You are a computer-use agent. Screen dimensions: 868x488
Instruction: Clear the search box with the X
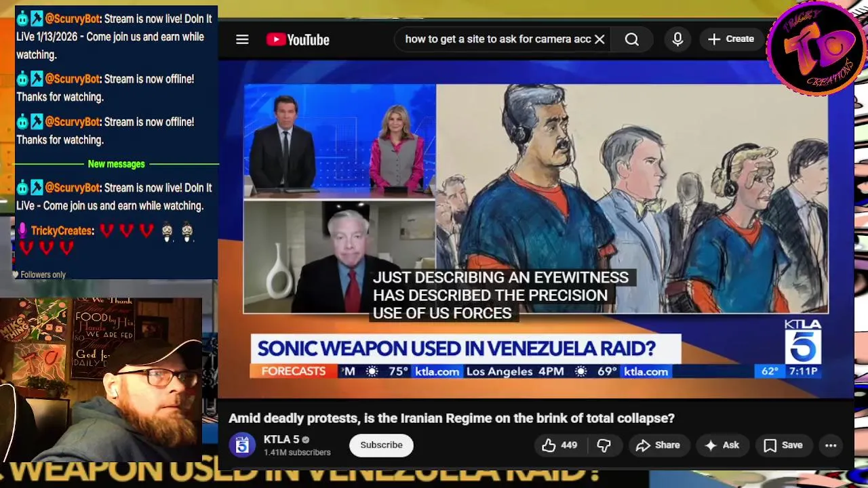point(599,39)
